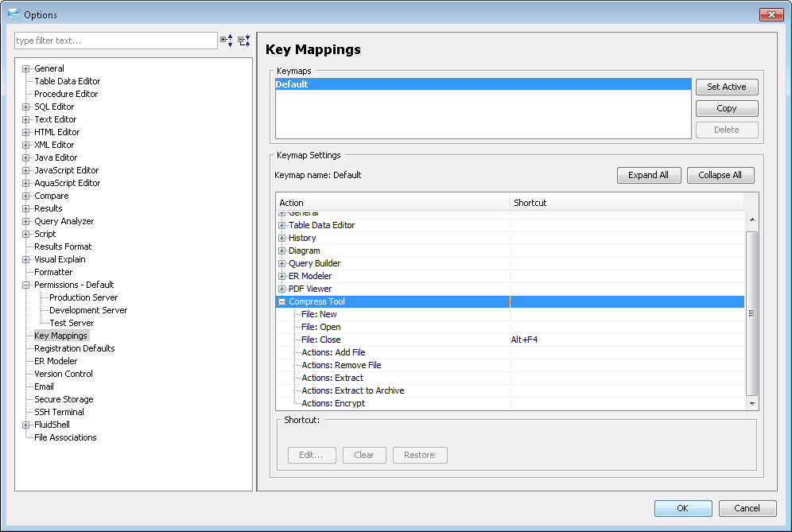Image resolution: width=792 pixels, height=532 pixels.
Task: Select Test Server permissions
Action: pyautogui.click(x=72, y=323)
